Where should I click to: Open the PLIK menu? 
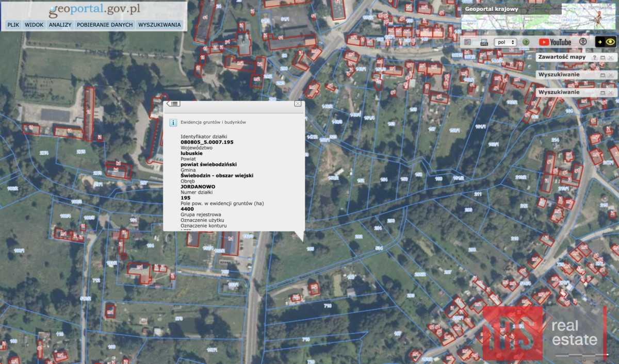(13, 25)
